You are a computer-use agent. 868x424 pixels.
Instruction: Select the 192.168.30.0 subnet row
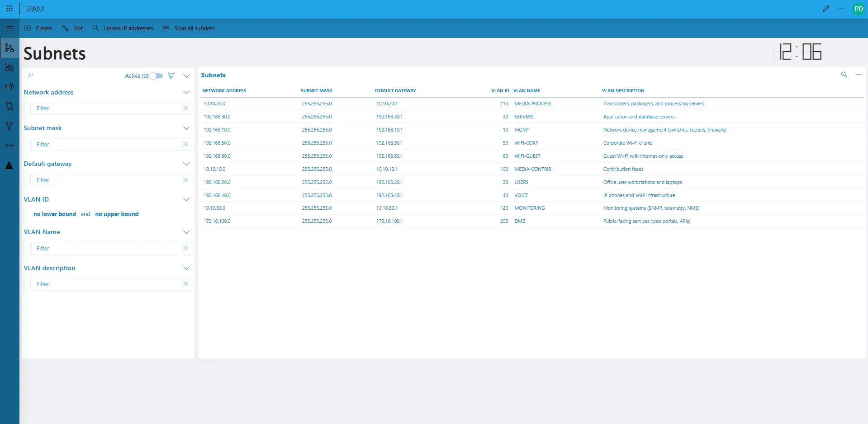532,117
